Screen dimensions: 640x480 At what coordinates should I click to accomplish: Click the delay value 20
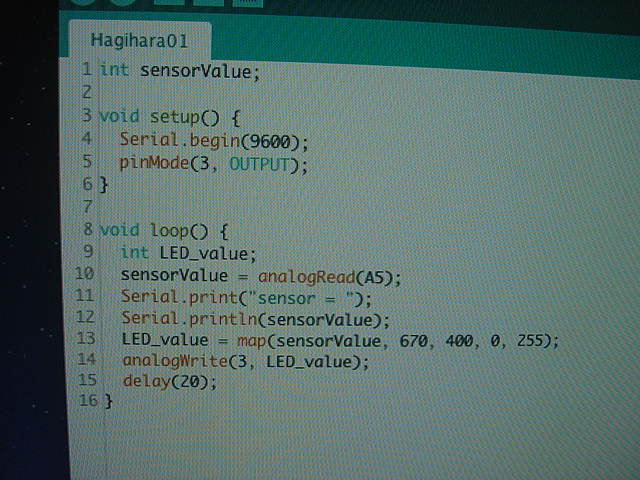coord(189,382)
